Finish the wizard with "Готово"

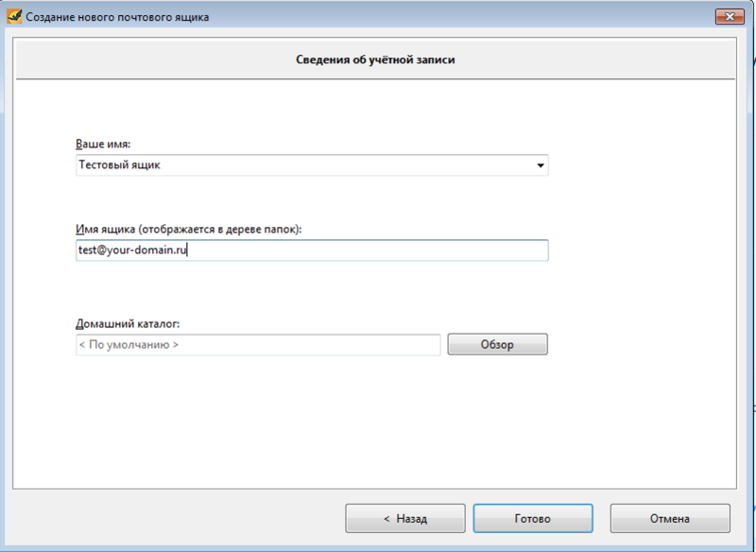[x=532, y=518]
